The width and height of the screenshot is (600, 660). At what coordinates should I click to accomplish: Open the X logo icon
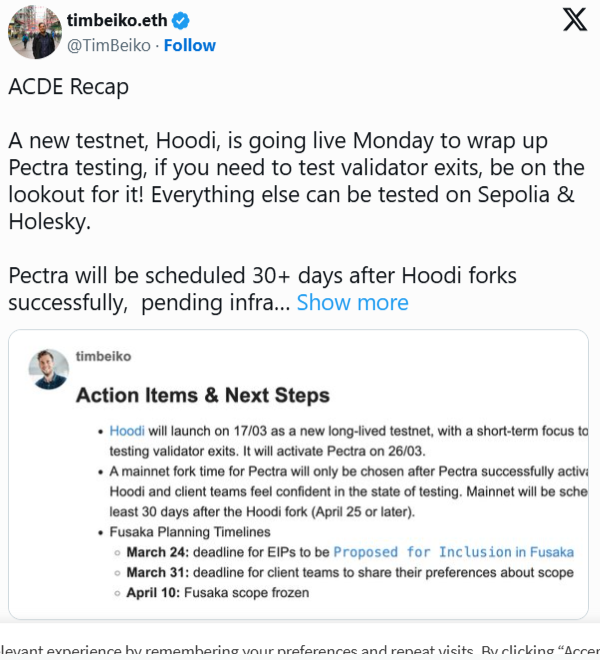(575, 19)
